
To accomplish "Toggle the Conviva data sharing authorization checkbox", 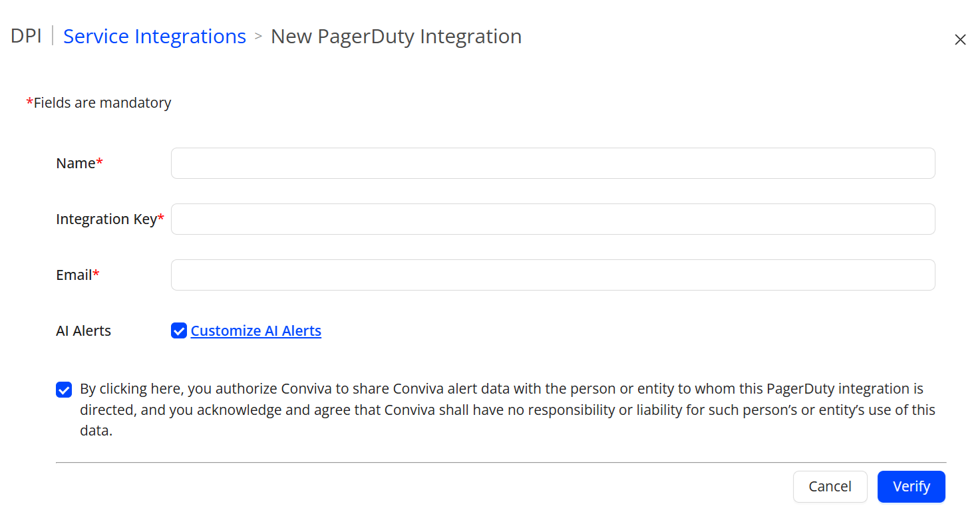I will [x=64, y=390].
